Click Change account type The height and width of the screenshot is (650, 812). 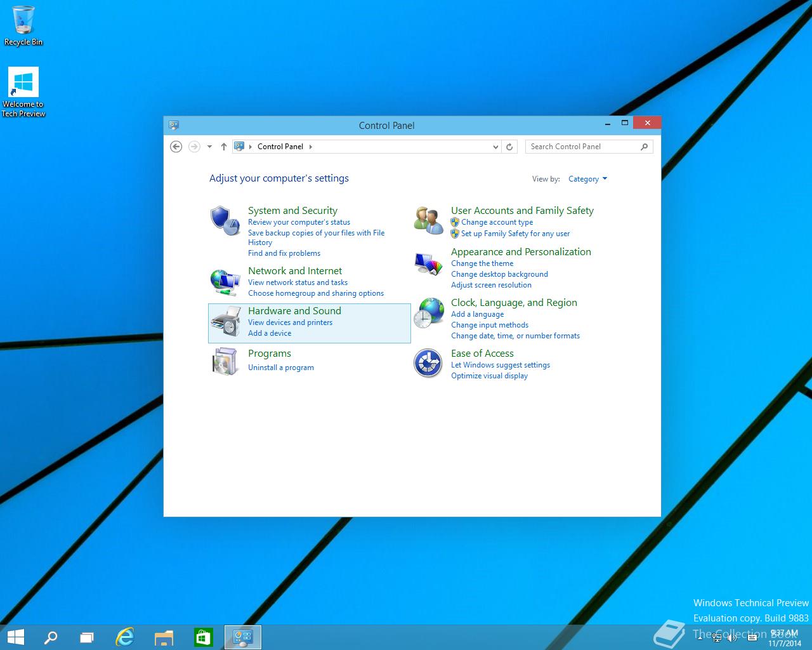tap(497, 222)
